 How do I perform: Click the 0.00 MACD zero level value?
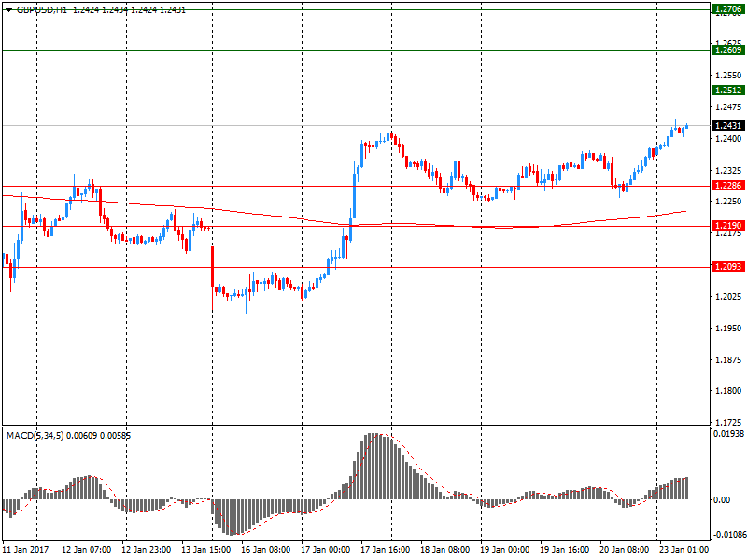722,499
